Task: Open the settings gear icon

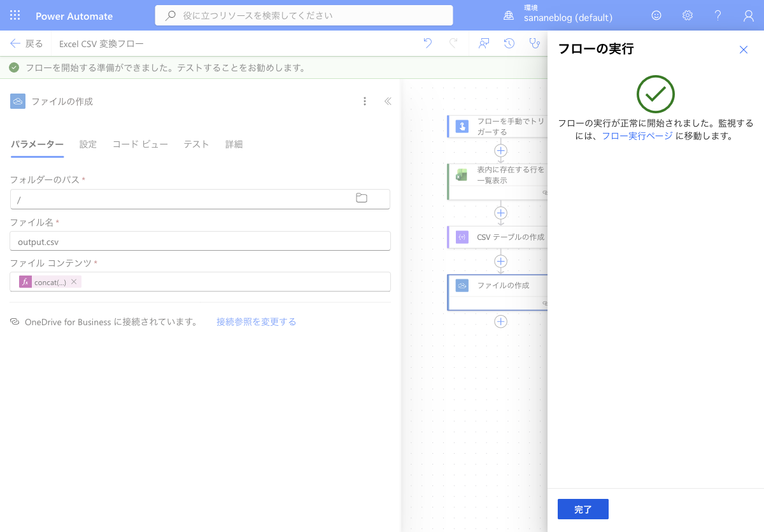Action: pos(688,15)
